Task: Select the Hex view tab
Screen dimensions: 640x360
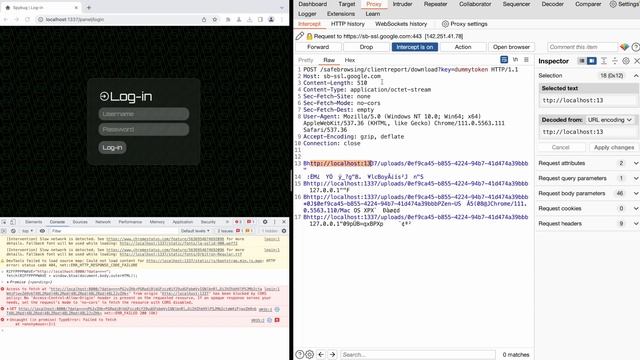Action: 350,60
